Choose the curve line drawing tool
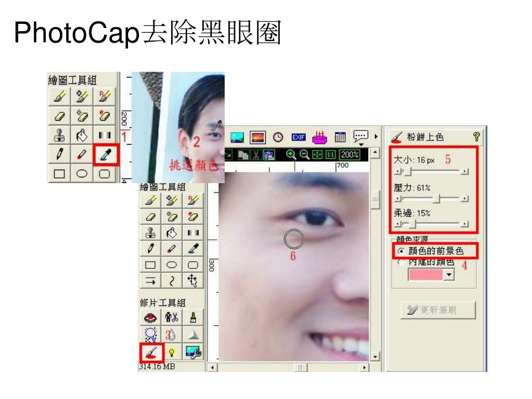 [172, 280]
